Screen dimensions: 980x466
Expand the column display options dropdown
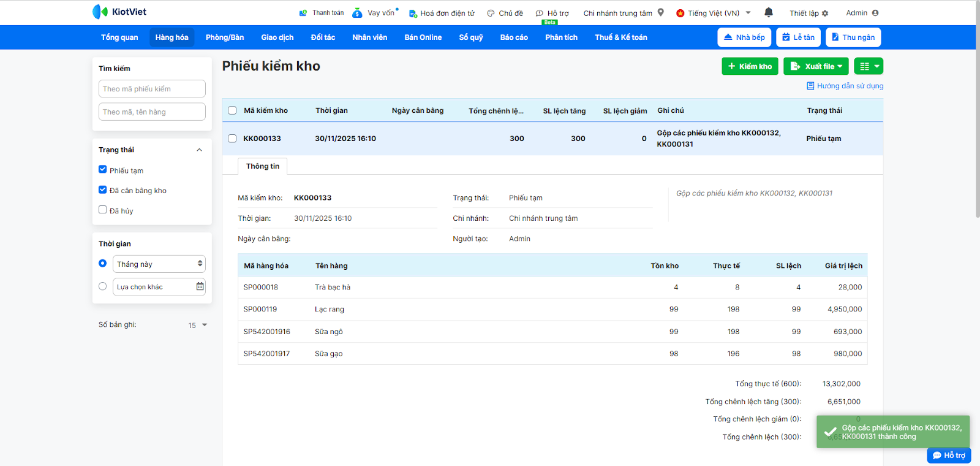869,66
